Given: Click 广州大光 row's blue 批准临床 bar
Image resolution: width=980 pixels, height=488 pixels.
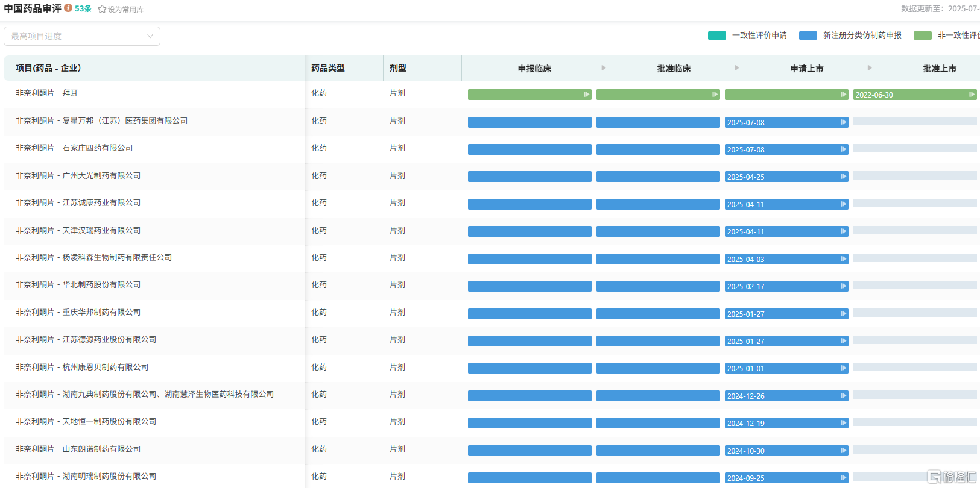Looking at the screenshot, I should click(x=658, y=177).
